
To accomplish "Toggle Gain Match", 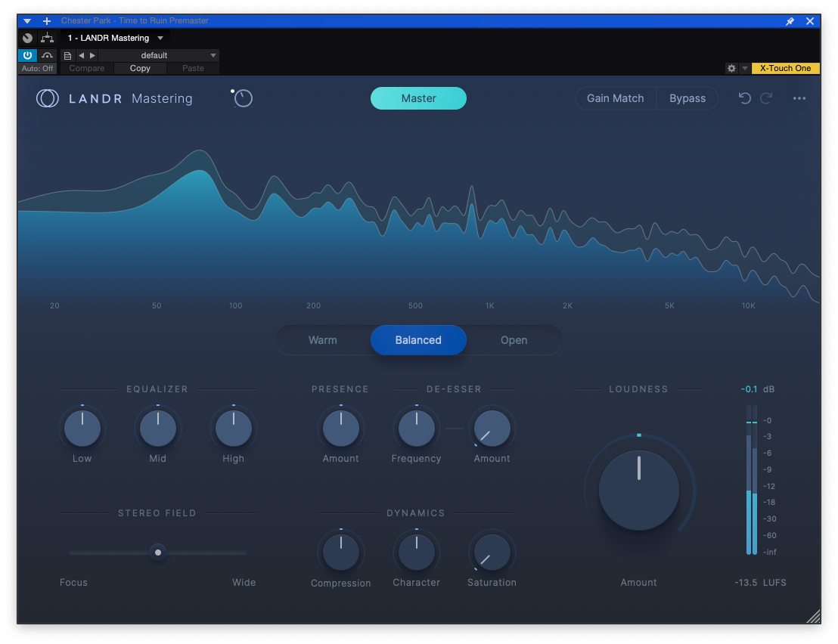I will [615, 98].
